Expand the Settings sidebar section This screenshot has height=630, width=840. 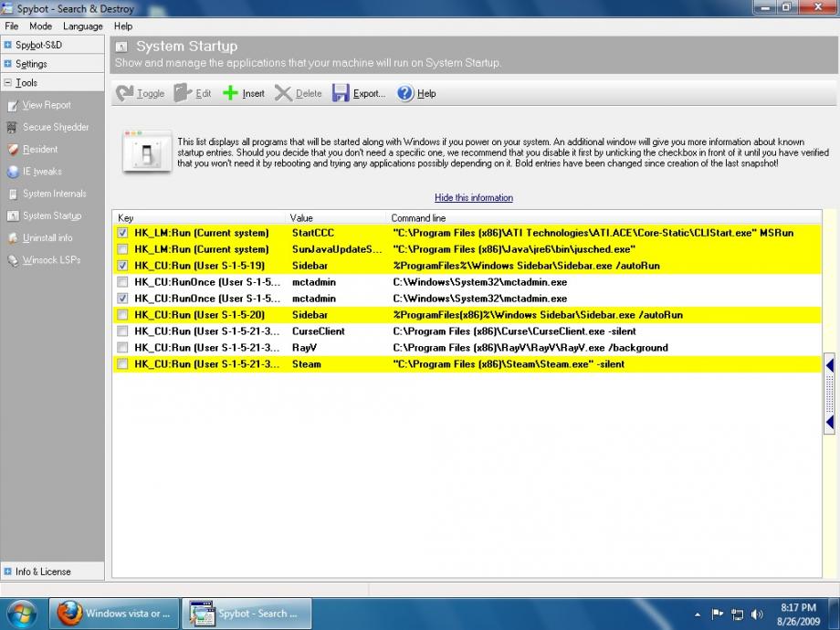pyautogui.click(x=7, y=64)
